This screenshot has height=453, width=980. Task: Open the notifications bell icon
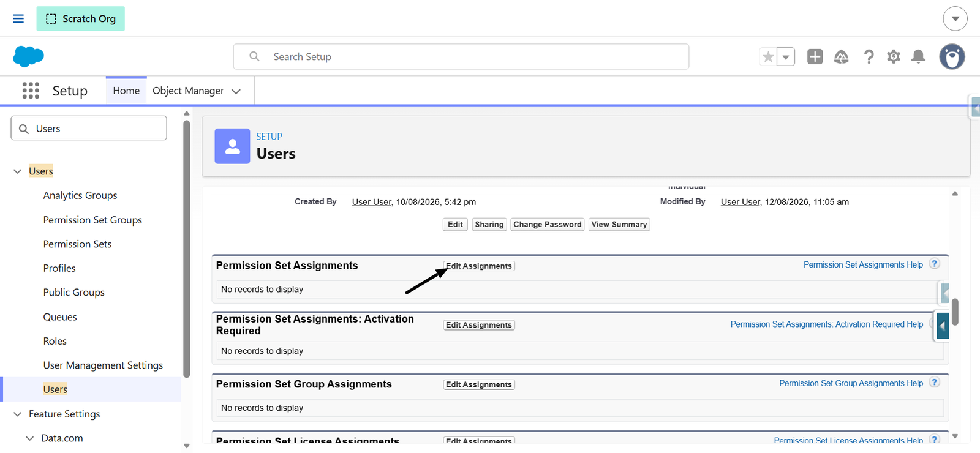tap(918, 57)
